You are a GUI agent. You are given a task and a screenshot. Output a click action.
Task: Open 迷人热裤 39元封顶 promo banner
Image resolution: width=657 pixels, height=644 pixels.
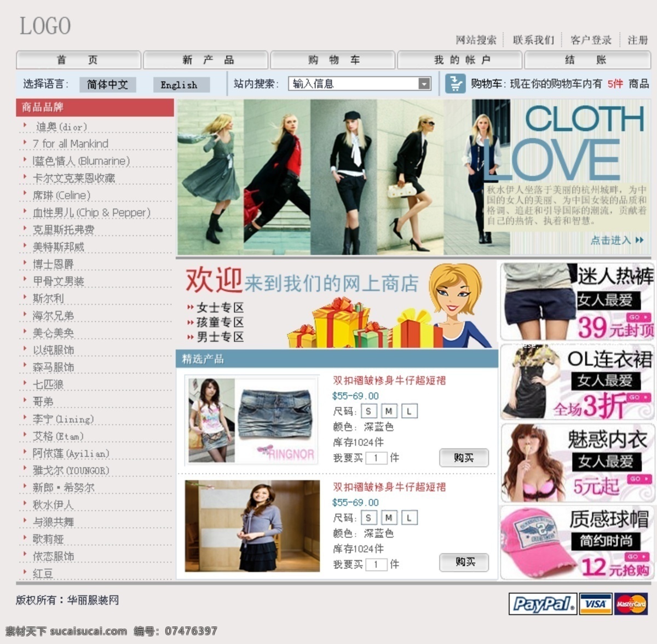[x=578, y=301]
